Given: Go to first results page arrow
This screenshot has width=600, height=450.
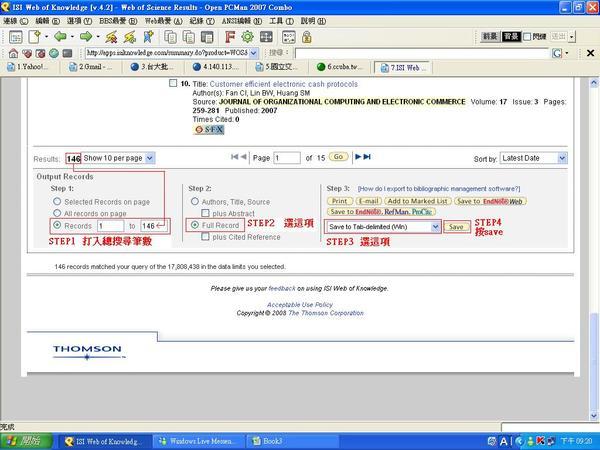Looking at the screenshot, I should [235, 157].
